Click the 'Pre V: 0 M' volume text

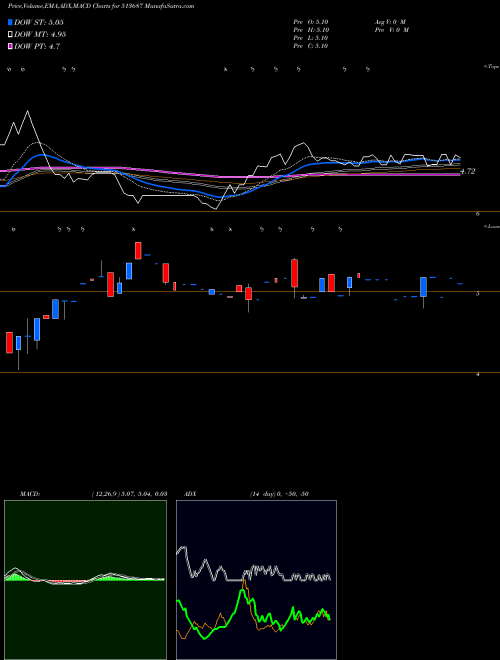tap(391, 30)
